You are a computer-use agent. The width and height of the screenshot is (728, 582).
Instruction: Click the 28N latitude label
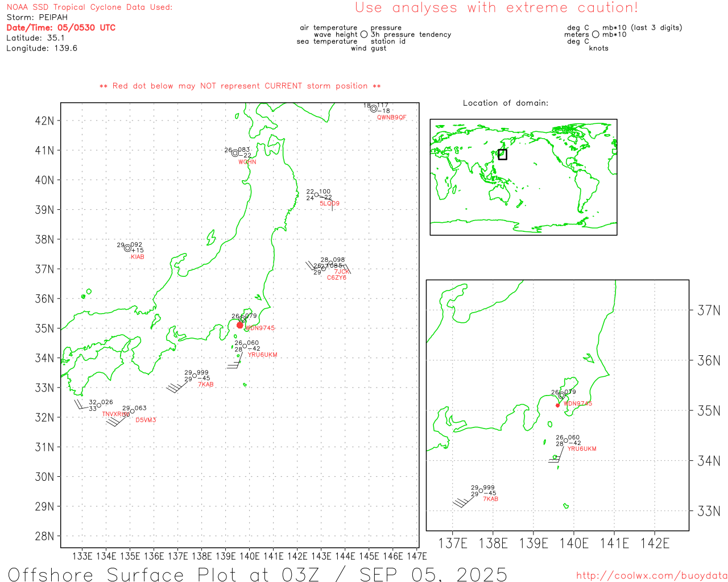coord(45,536)
